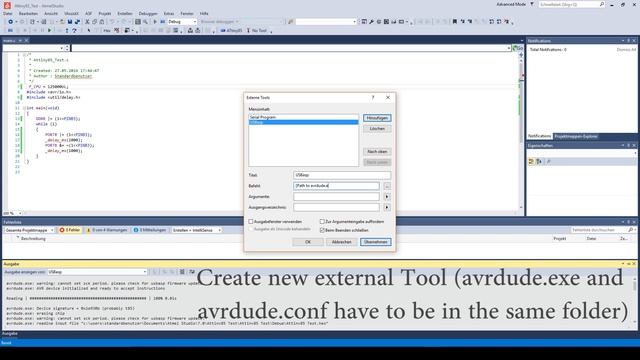This screenshot has width=640, height=360.
Task: Click the Paste toolbar icon
Action: (102, 22)
